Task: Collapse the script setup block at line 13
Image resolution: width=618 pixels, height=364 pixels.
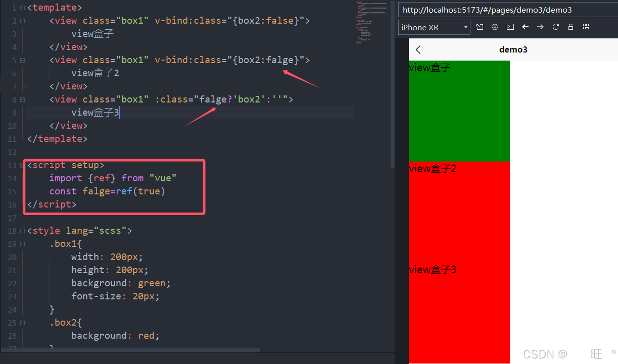Action: (22, 166)
